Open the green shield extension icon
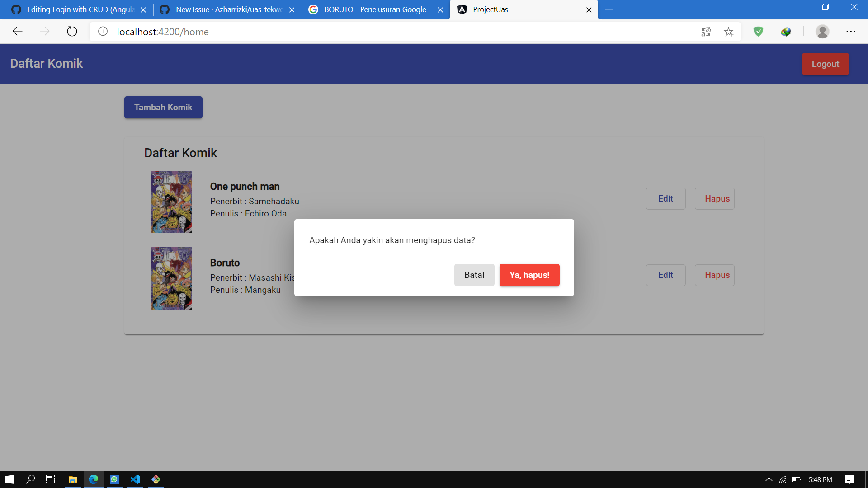This screenshot has width=868, height=488. pyautogui.click(x=758, y=32)
